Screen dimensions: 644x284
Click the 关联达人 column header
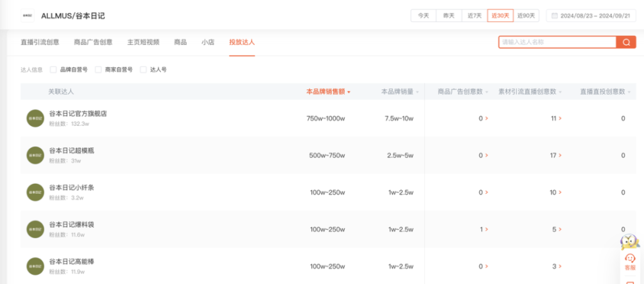(x=61, y=92)
